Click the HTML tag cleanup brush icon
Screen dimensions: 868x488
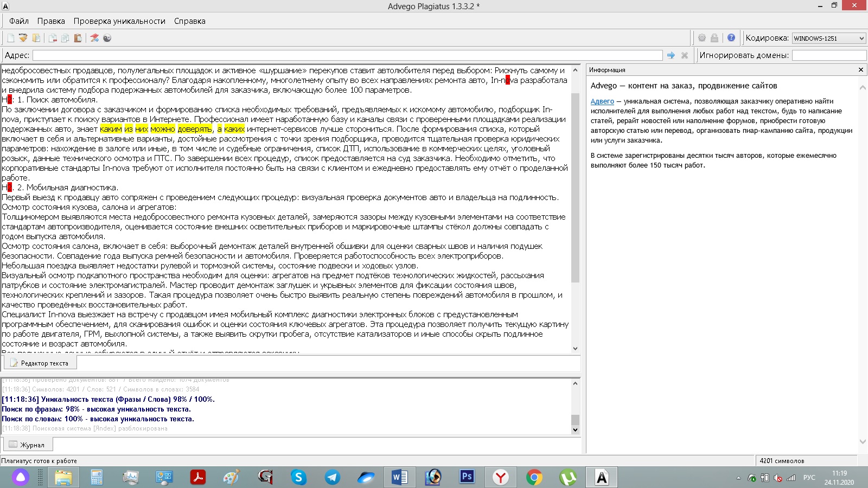[23, 38]
